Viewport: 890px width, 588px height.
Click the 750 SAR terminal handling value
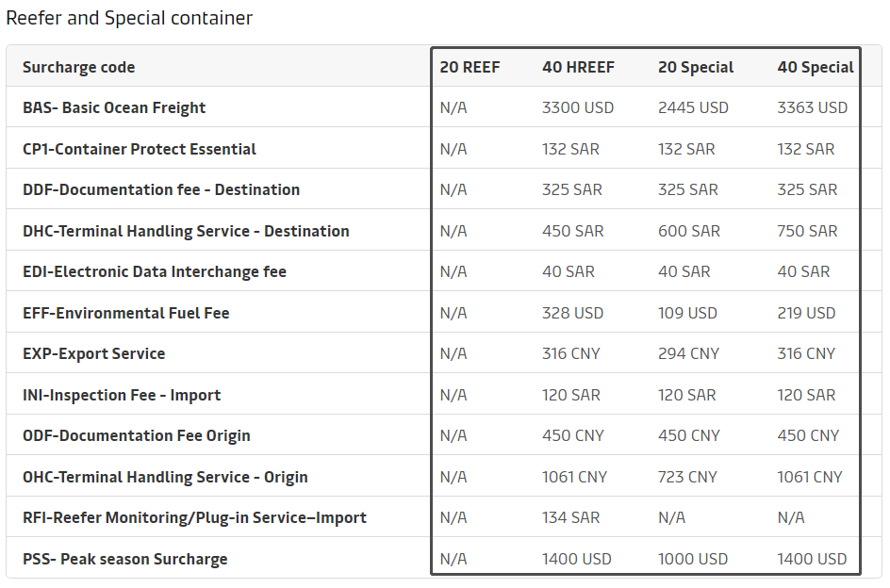[807, 231]
